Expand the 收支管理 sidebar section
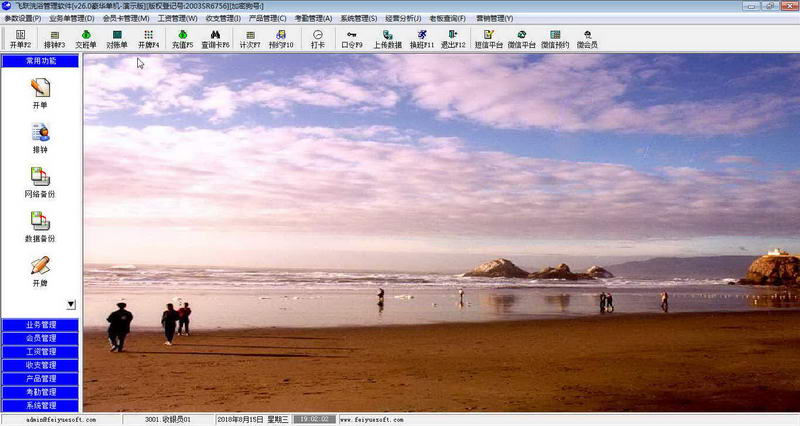The height and width of the screenshot is (426, 800). point(40,365)
